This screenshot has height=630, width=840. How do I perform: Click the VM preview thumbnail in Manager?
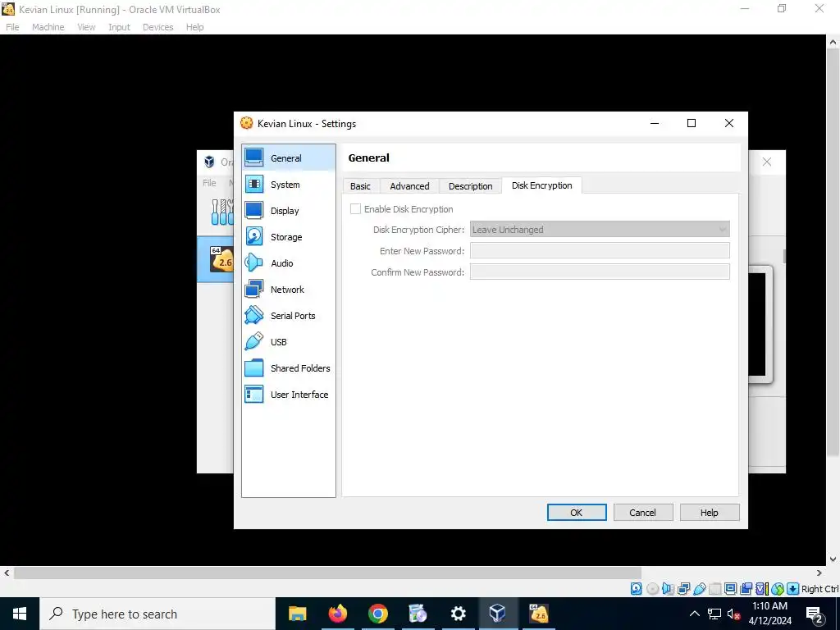click(760, 324)
